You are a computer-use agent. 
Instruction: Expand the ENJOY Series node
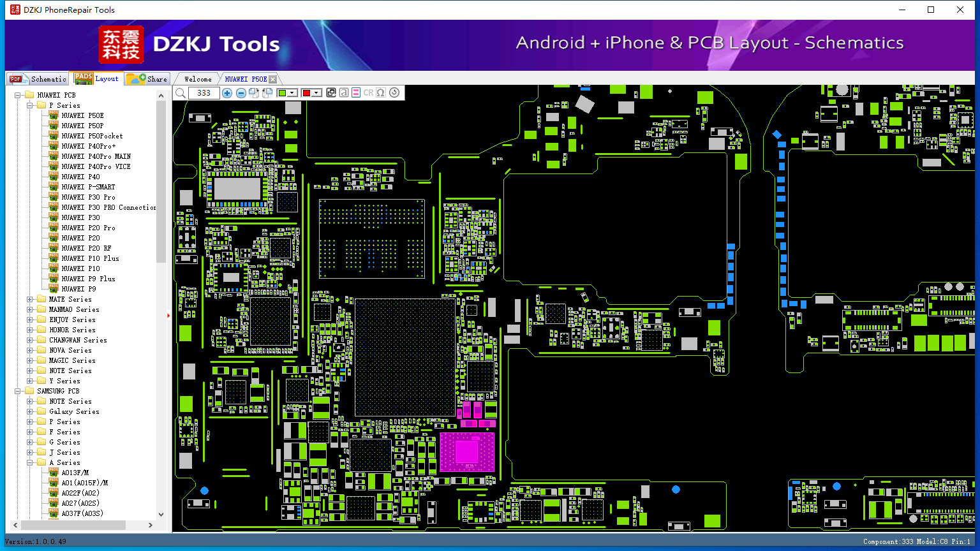(30, 320)
